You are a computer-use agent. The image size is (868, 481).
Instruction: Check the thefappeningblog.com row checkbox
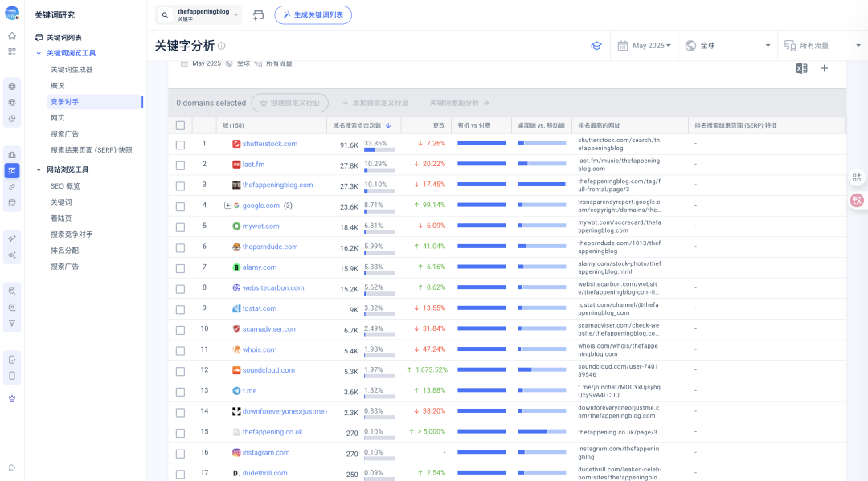(181, 185)
